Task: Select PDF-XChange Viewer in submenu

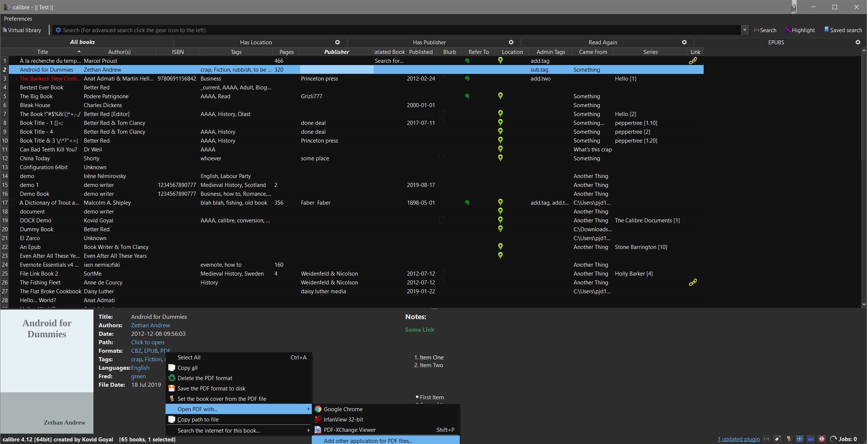Action: pos(349,430)
